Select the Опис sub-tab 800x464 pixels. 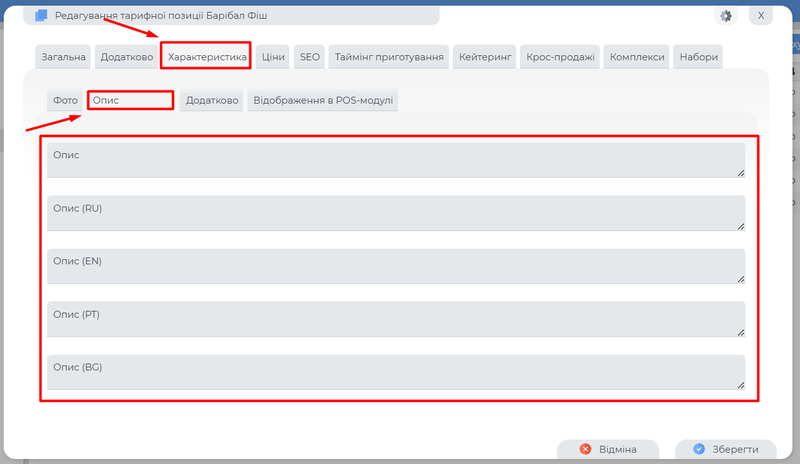(130, 101)
